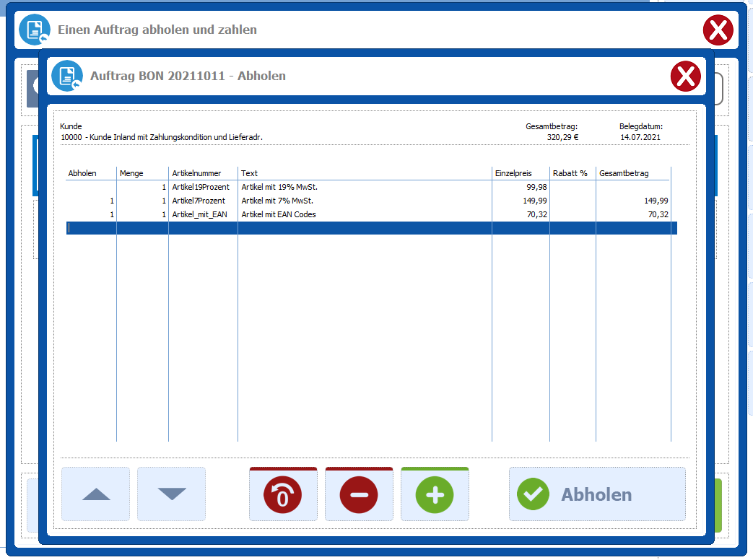Click the document icon beside Auftrag BON 20211011
Viewport: 753px width, 560px height.
click(67, 76)
